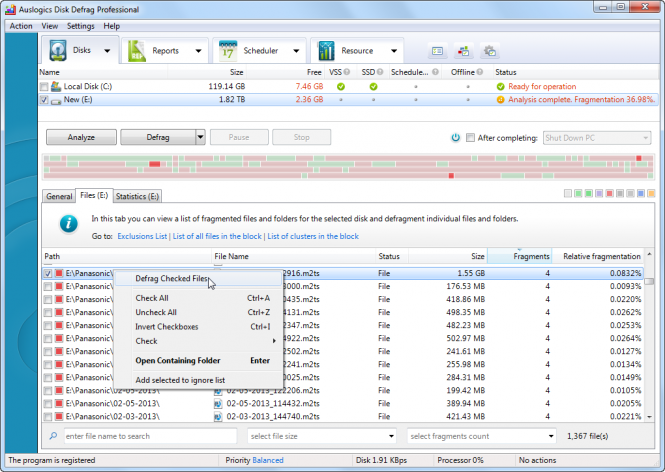Click the help icon next to Offline
Viewport: 665px width, 472px height.
(x=480, y=72)
